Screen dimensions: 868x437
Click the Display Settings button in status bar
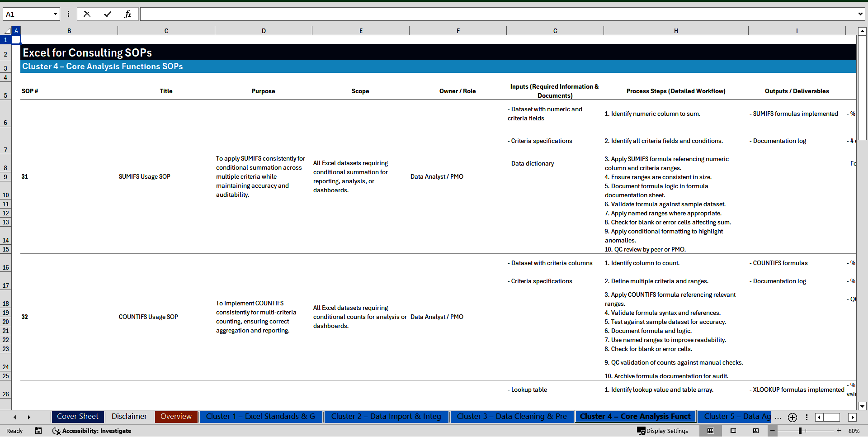click(x=662, y=431)
